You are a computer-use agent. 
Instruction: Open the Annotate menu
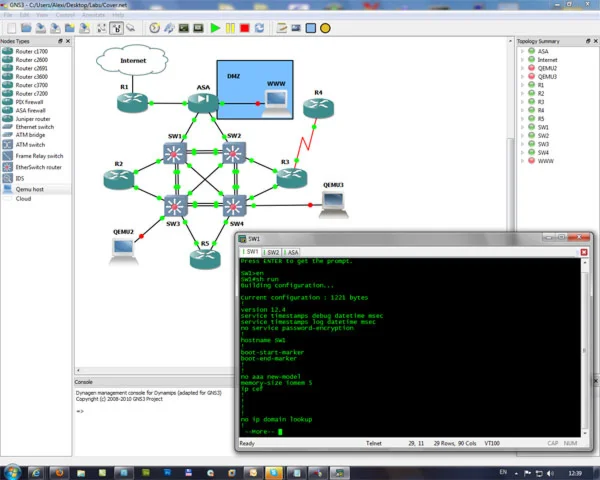coord(95,16)
